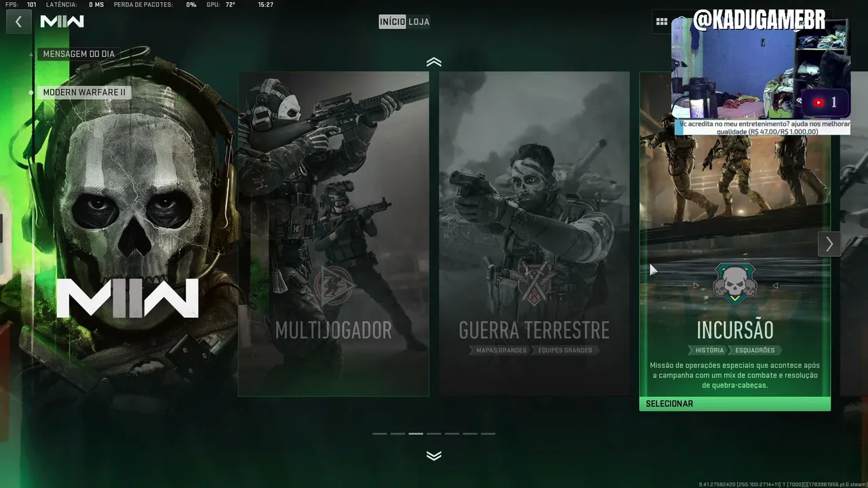
Task: Click the GUERRA TERRESTRE title text
Action: pyautogui.click(x=534, y=330)
